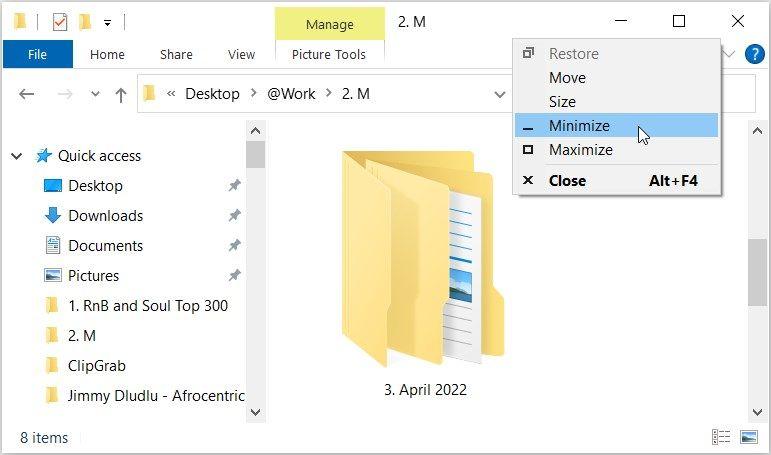Navigate to Desktop in breadcrumb
Screen dimensions: 771x455
tap(212, 93)
